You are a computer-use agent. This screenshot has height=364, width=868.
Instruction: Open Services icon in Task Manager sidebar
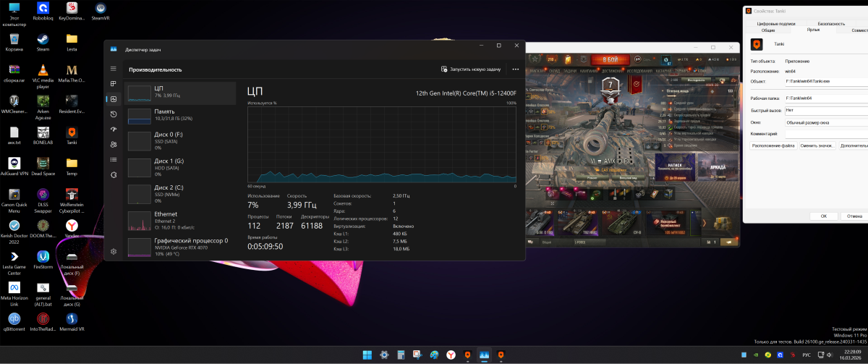114,174
